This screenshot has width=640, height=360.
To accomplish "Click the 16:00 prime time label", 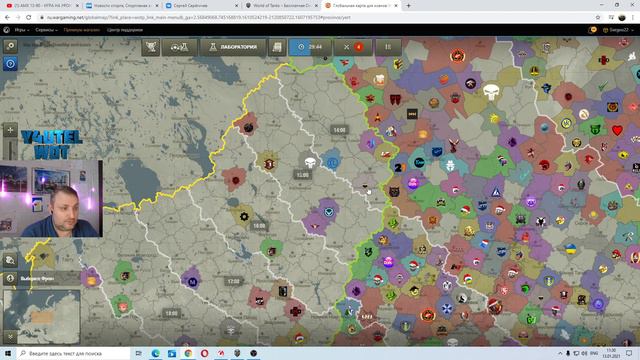I will 259,226.
